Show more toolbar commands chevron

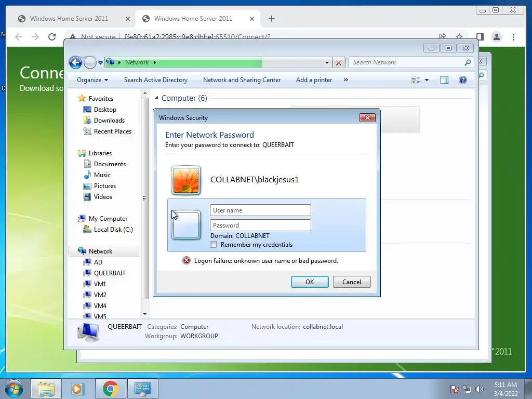click(345, 80)
